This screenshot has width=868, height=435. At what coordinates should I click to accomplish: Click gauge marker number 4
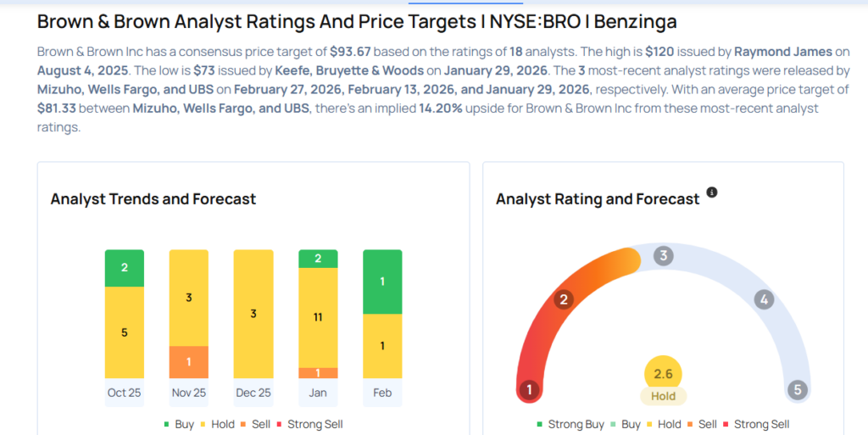pos(764,299)
